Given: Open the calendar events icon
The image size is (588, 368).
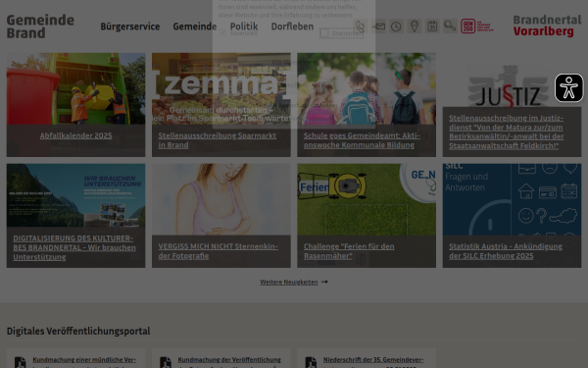Looking at the screenshot, I should [432, 26].
